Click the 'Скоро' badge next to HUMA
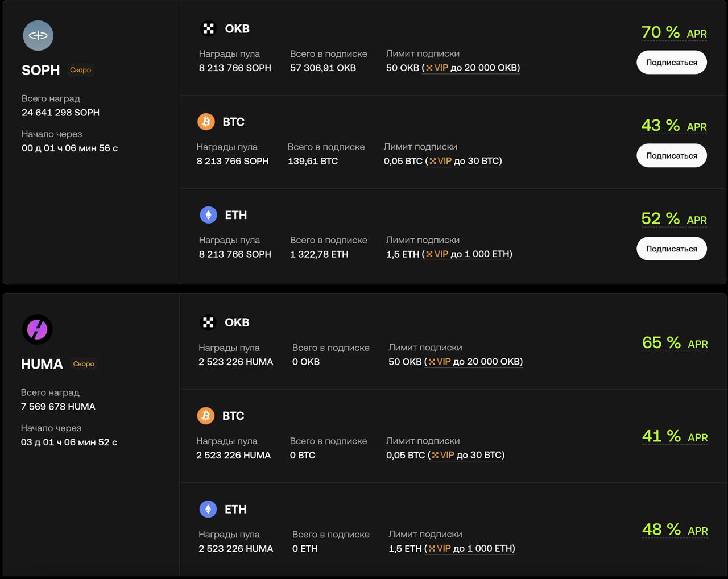This screenshot has height=579, width=728. coord(84,364)
